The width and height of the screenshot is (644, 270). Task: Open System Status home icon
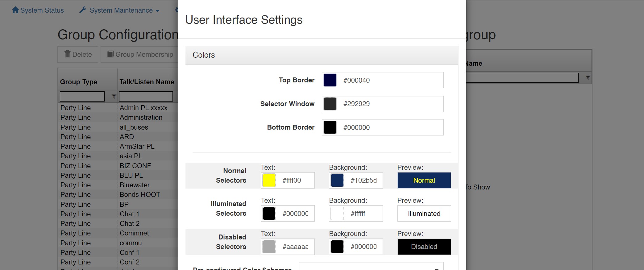click(x=15, y=10)
